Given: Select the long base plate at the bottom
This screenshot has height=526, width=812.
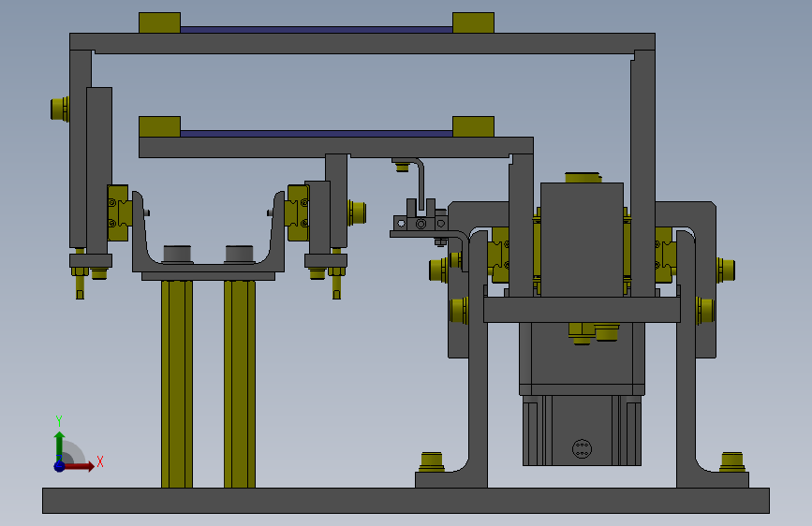Looking at the screenshot, I should pos(406,501).
